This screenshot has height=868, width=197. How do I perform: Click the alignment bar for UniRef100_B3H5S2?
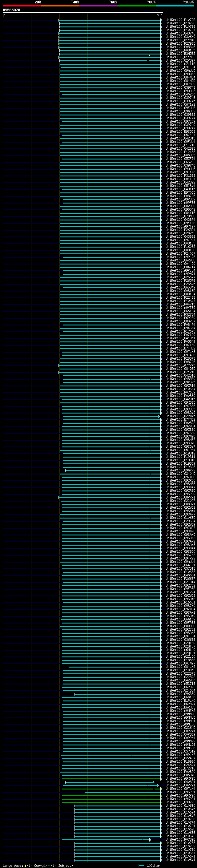pos(111,54)
